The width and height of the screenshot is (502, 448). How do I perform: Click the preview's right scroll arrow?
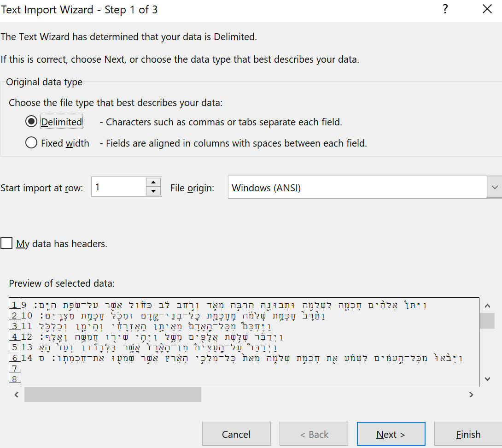click(x=471, y=395)
